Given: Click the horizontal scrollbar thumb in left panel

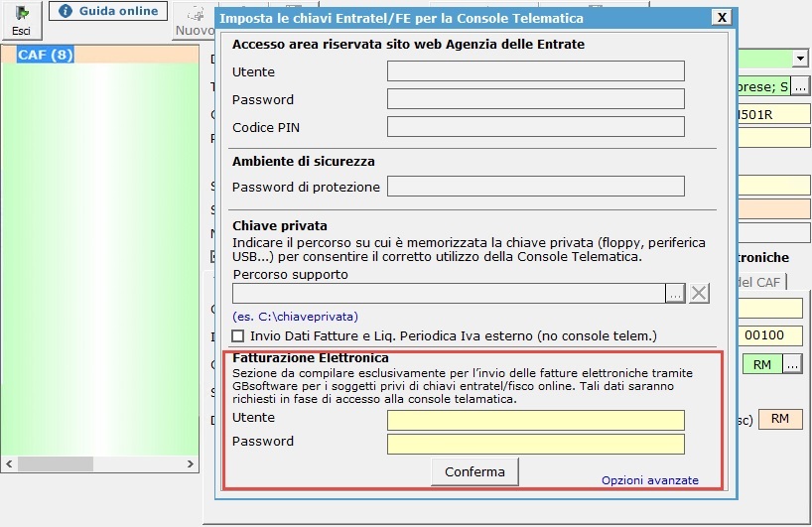Looking at the screenshot, I should click(x=56, y=463).
